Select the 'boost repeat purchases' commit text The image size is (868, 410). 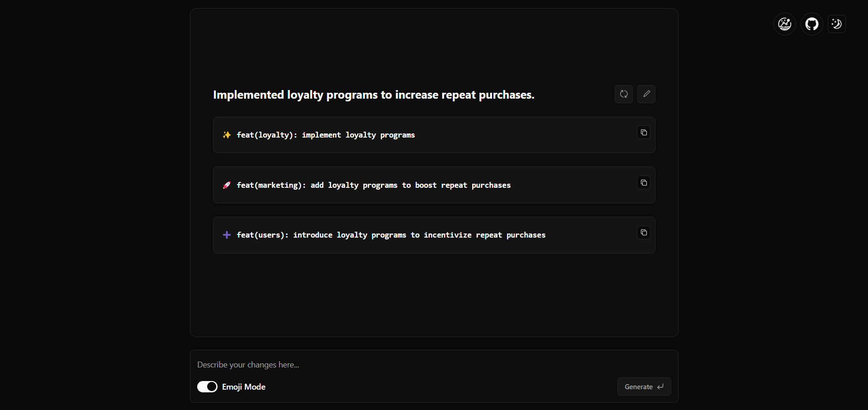pos(463,186)
